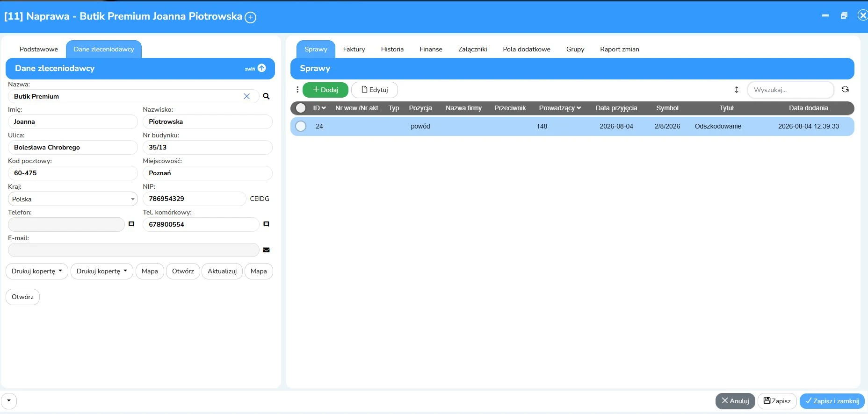Click the NIP field 786954329
This screenshot has width=868, height=414.
[194, 199]
